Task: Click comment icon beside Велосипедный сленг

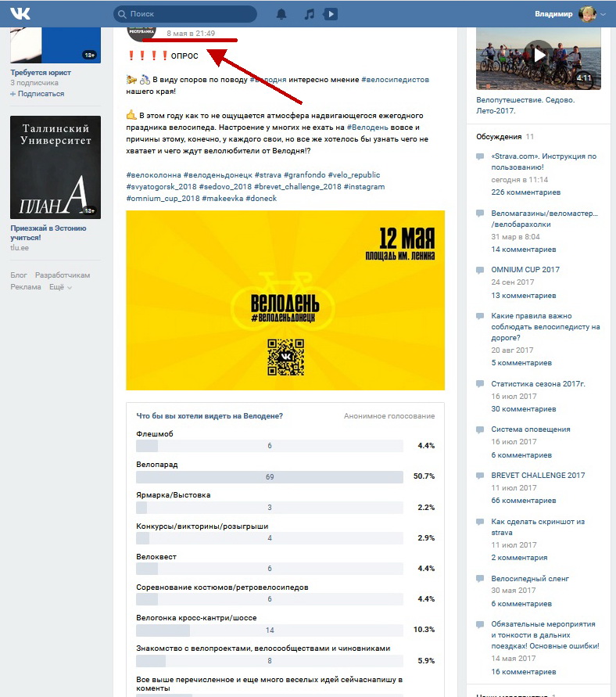Action: coord(481,579)
